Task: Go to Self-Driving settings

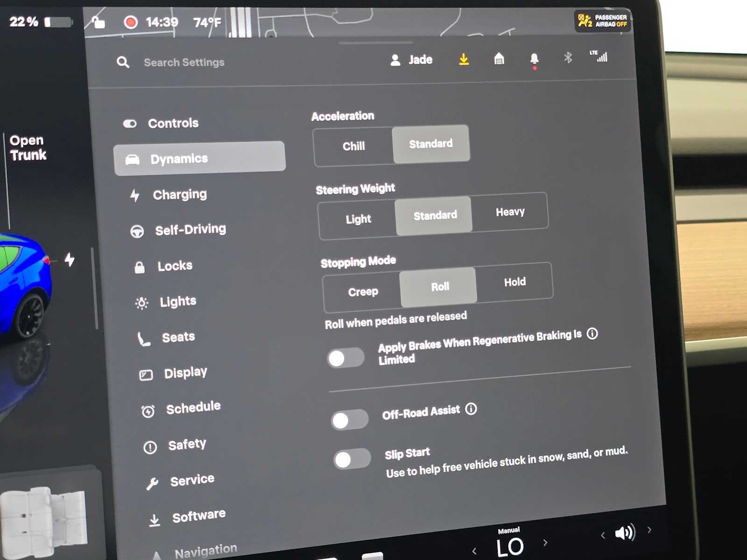Action: coord(178,230)
